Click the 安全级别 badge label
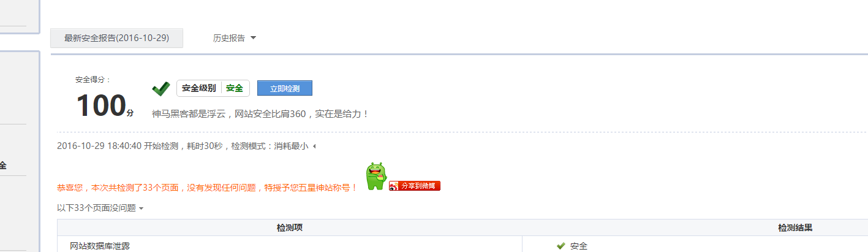This screenshot has height=252, width=868. click(199, 88)
